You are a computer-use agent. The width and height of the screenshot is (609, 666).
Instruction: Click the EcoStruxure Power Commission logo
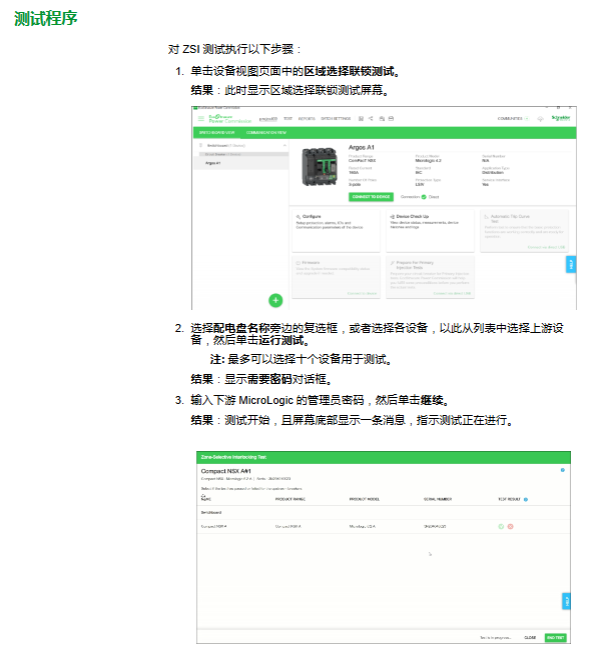230,119
